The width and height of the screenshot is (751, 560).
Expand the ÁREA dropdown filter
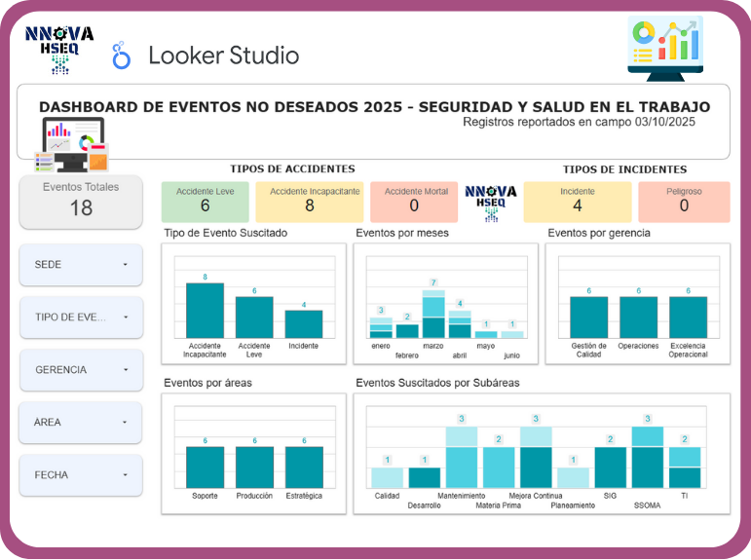click(x=81, y=423)
